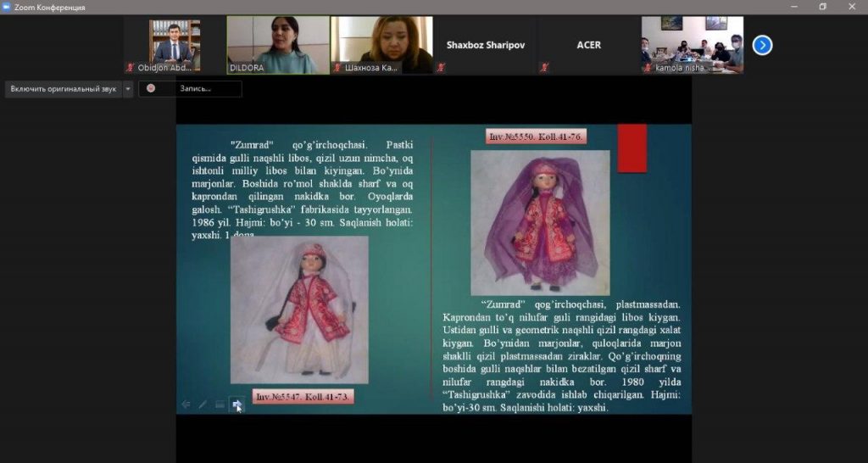The height and width of the screenshot is (463, 868).
Task: Click next slide arrow in slideshow controls
Action: pyautogui.click(x=237, y=404)
